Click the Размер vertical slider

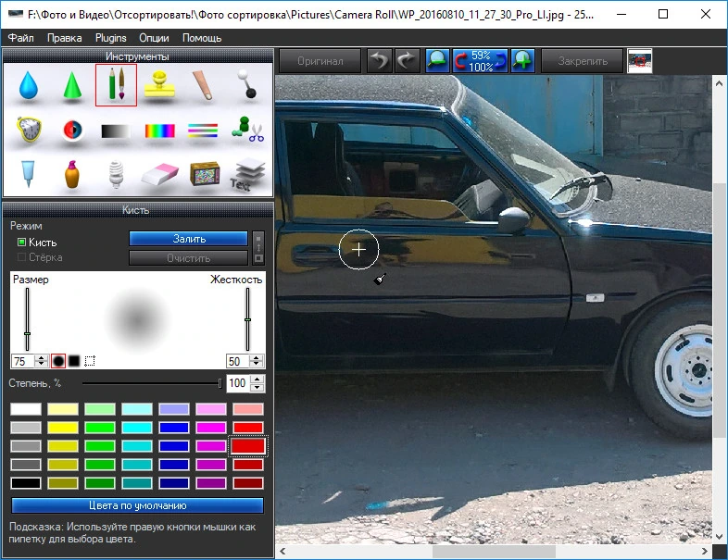pyautogui.click(x=28, y=319)
